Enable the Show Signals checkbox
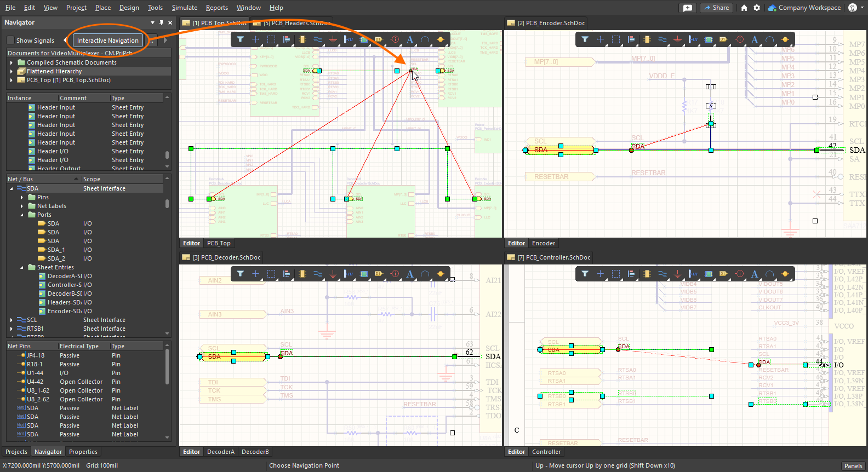 [x=10, y=40]
